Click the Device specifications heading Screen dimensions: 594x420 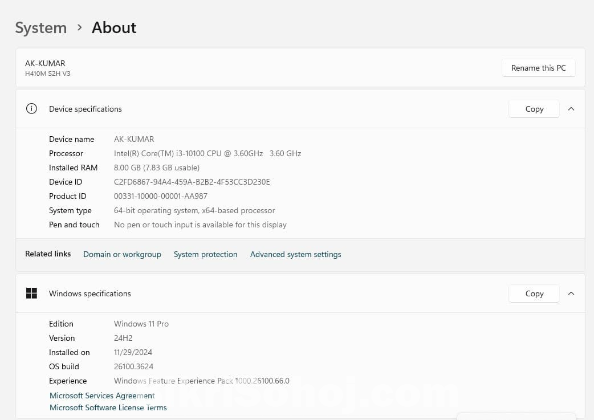(x=85, y=109)
